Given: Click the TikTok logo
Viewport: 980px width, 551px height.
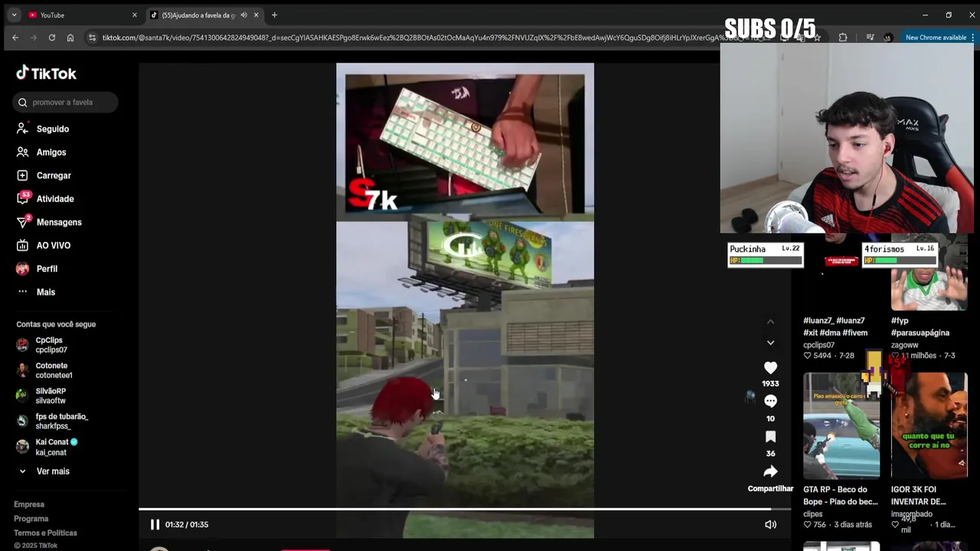Looking at the screenshot, I should point(46,73).
